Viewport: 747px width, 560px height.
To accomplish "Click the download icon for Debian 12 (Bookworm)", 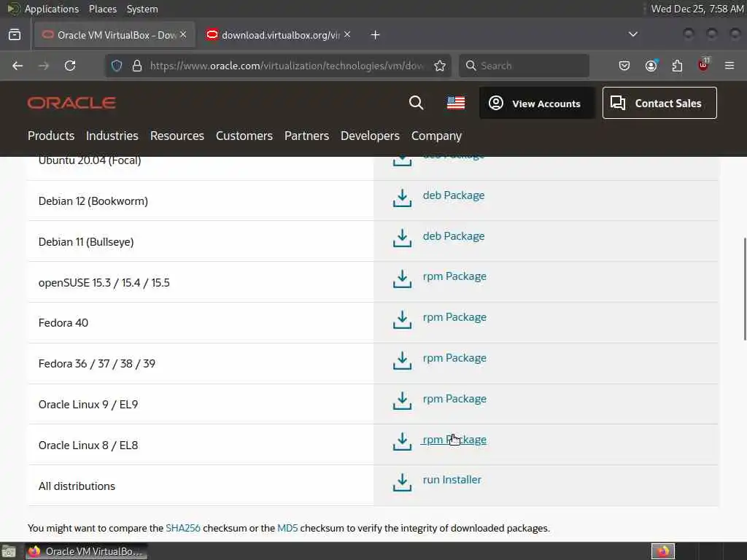I will [x=402, y=198].
